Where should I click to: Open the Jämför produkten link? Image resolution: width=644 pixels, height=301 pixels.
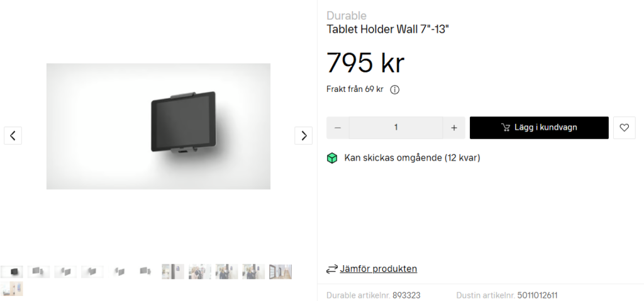[378, 269]
